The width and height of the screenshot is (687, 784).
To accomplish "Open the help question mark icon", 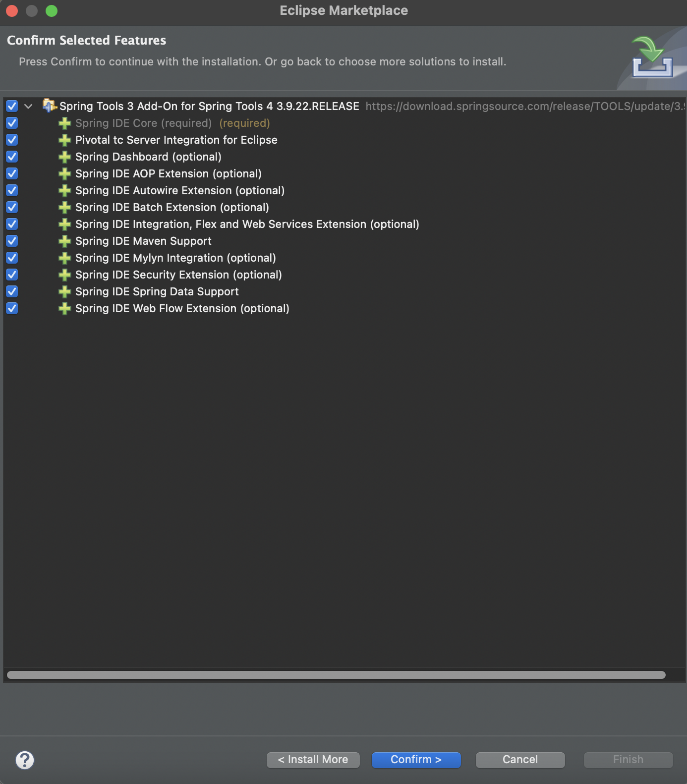I will pos(25,760).
